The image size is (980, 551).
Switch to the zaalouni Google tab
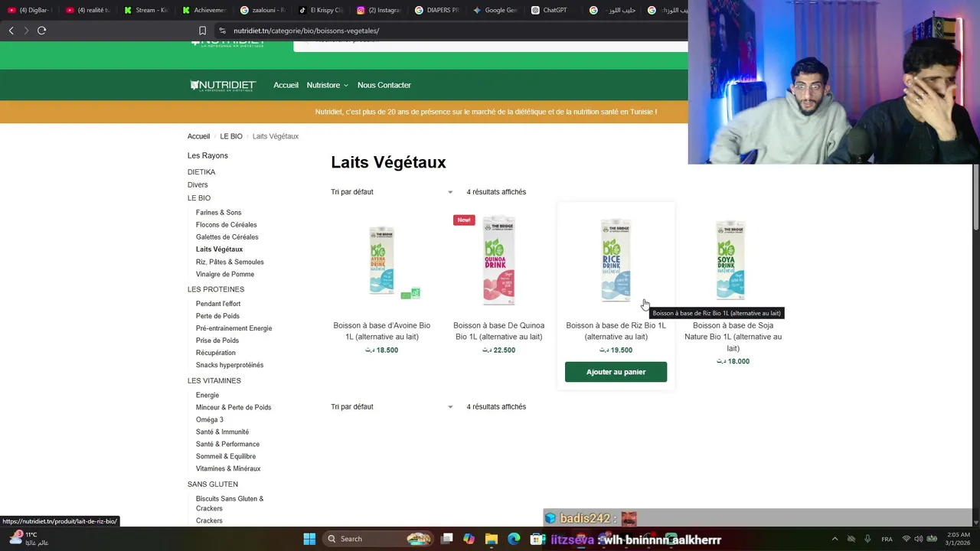(263, 10)
